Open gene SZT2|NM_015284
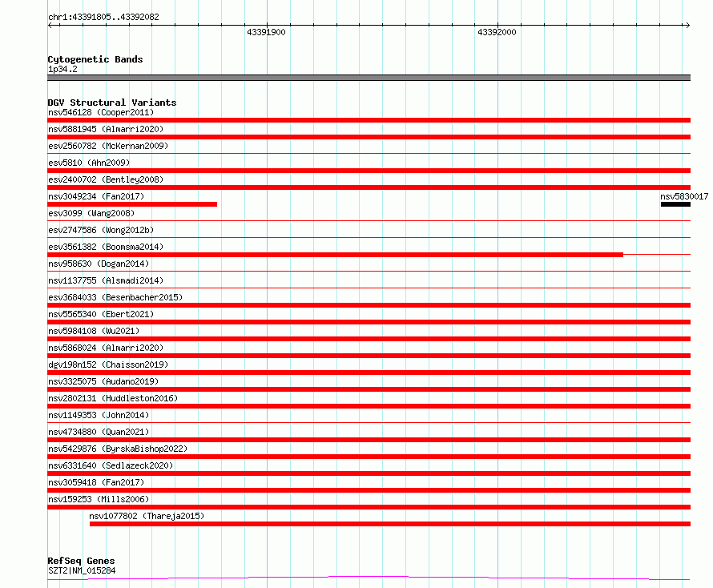 82,570
